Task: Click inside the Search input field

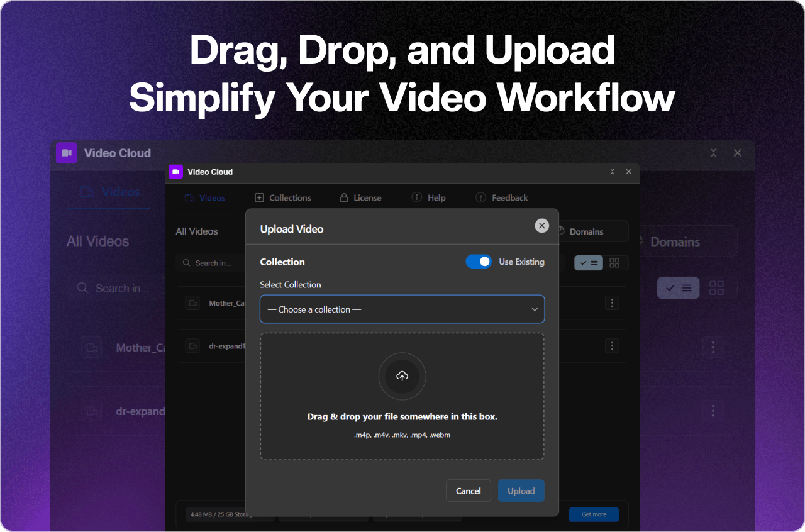Action: point(217,263)
